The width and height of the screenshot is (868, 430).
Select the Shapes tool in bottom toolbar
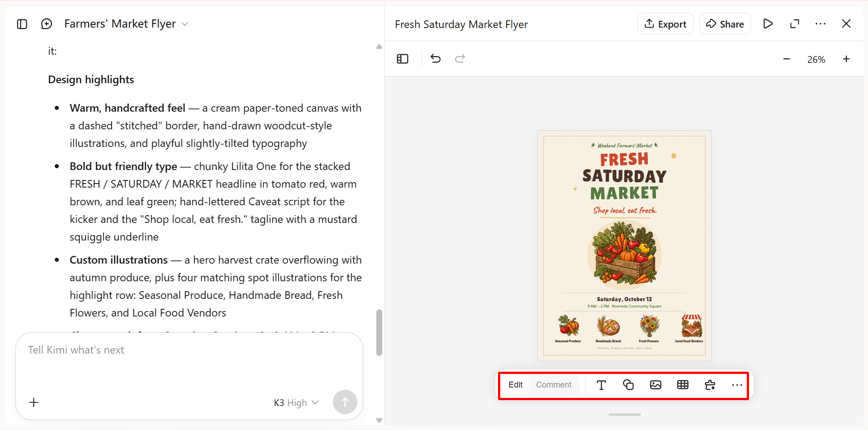[628, 385]
